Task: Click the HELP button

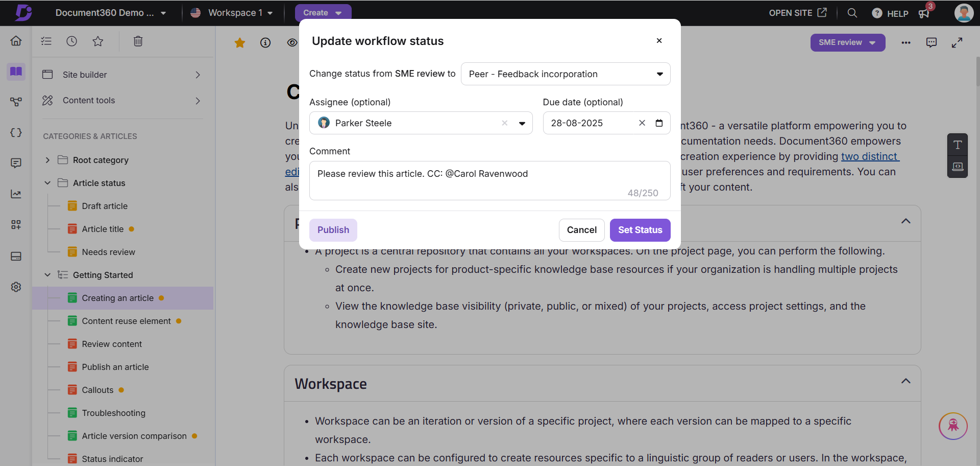Action: 890,13
